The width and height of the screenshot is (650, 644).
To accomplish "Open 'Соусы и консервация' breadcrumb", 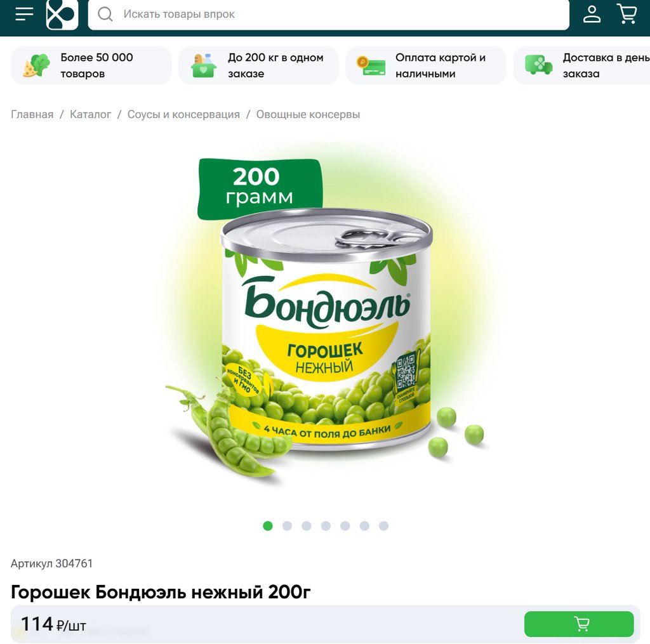I will [x=183, y=114].
